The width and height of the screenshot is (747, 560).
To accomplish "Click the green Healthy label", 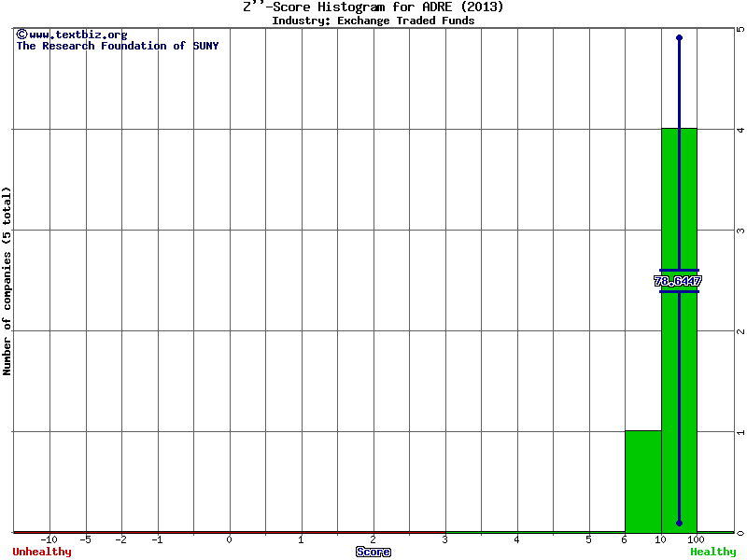I will click(712, 552).
